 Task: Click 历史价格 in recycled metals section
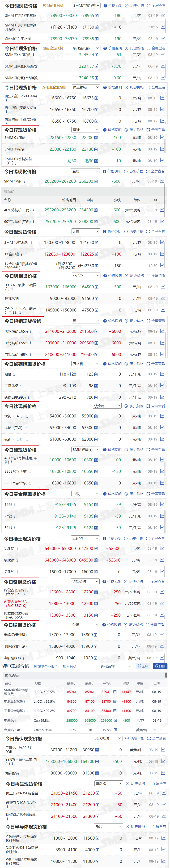[136, 784]
